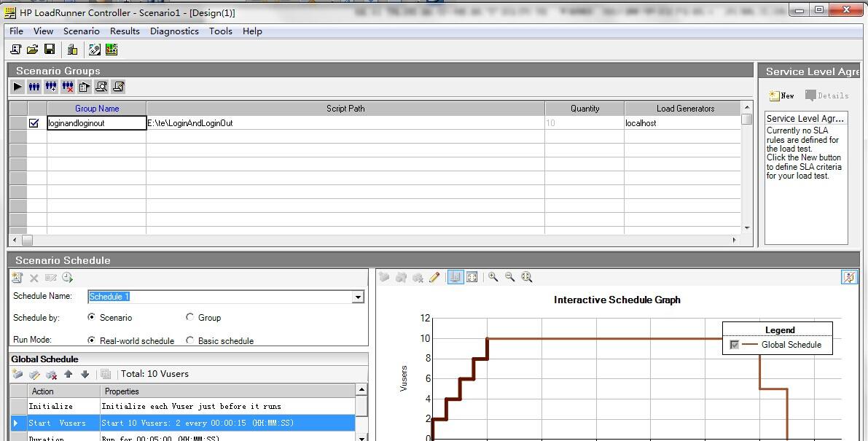Choose Real-world schedule run mode
This screenshot has width=868, height=441.
tap(91, 340)
